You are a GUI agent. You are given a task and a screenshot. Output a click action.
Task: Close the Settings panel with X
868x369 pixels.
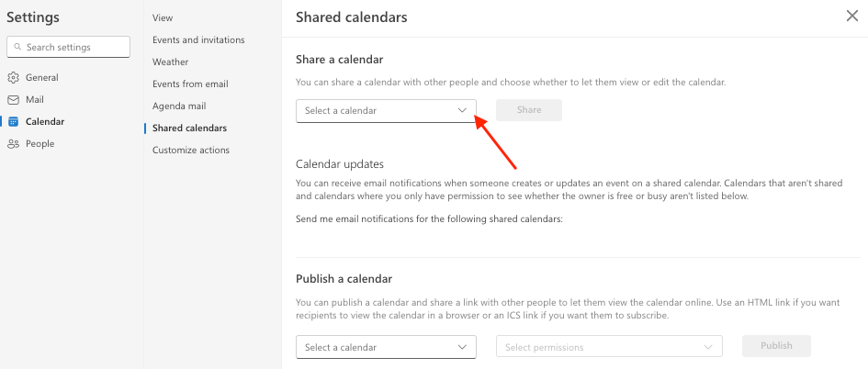pos(852,16)
